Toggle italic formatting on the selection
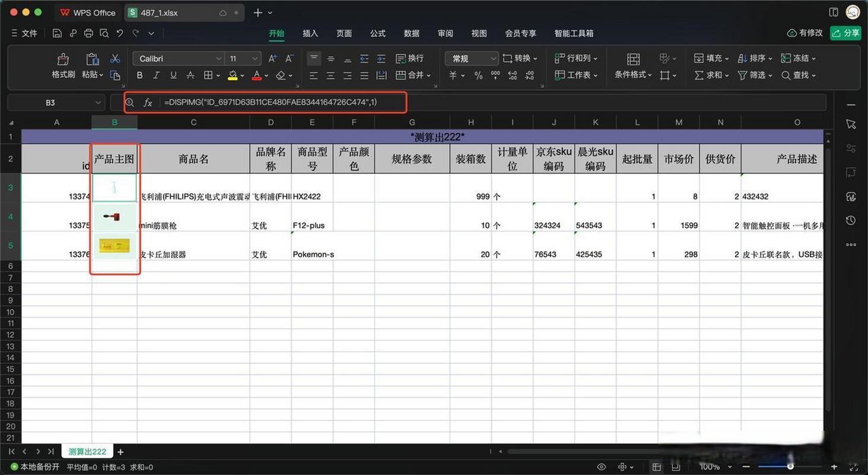 [x=156, y=75]
